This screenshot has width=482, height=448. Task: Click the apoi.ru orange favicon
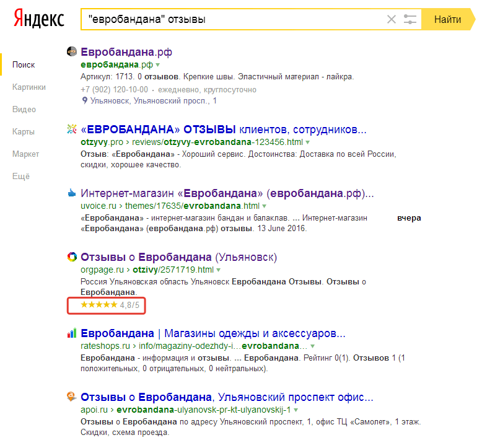71,397
